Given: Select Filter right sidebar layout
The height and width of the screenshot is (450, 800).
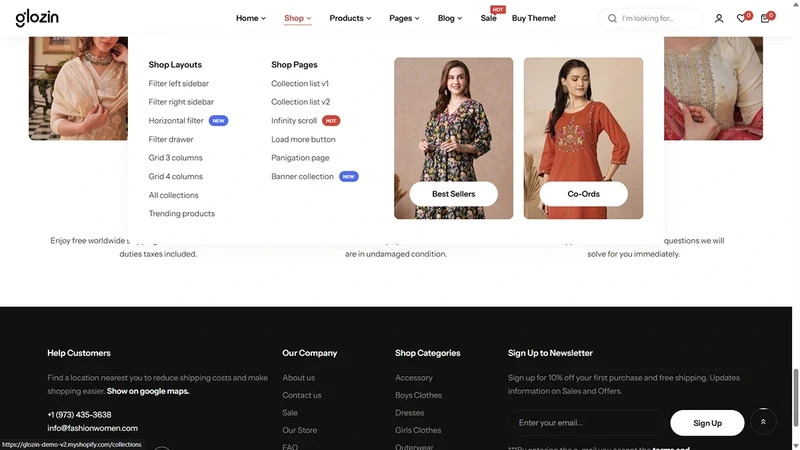Looking at the screenshot, I should [x=181, y=102].
